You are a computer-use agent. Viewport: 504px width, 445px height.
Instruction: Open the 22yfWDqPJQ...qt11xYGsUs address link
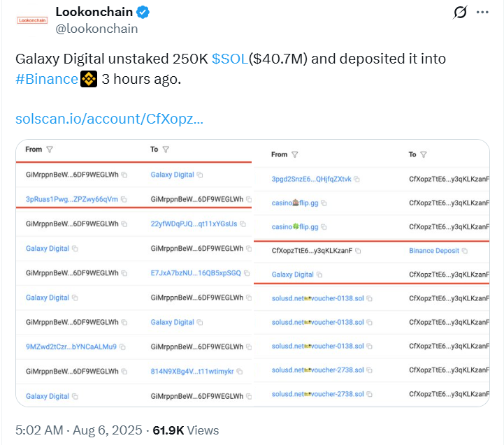[x=194, y=224]
